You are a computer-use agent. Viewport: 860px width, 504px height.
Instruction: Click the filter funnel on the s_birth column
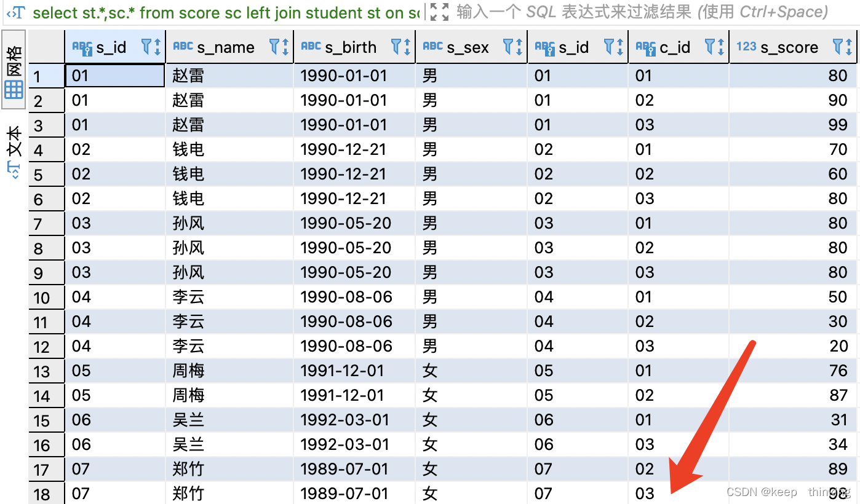tap(396, 47)
